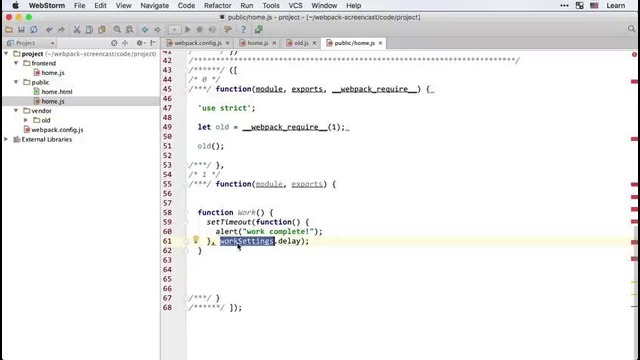Click the Cut scissors icon
The height and width of the screenshot is (360, 640).
(77, 30)
